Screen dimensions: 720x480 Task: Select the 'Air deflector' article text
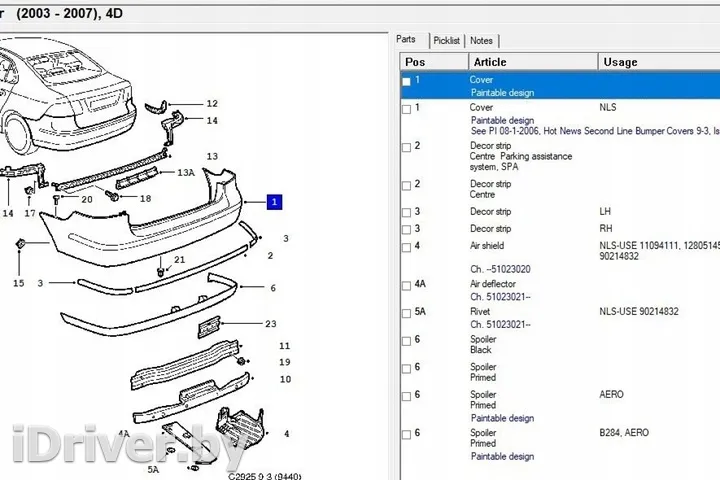click(493, 284)
